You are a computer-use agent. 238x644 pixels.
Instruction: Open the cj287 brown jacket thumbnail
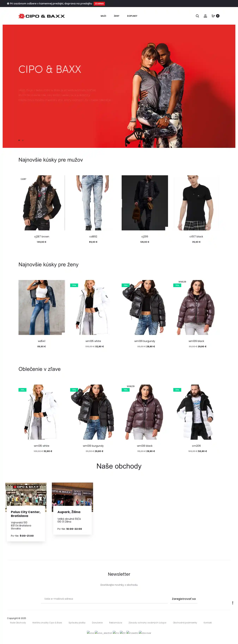(42, 203)
